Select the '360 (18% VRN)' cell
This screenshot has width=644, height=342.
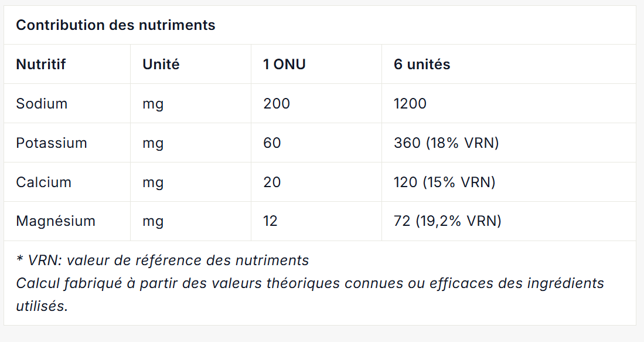point(446,143)
